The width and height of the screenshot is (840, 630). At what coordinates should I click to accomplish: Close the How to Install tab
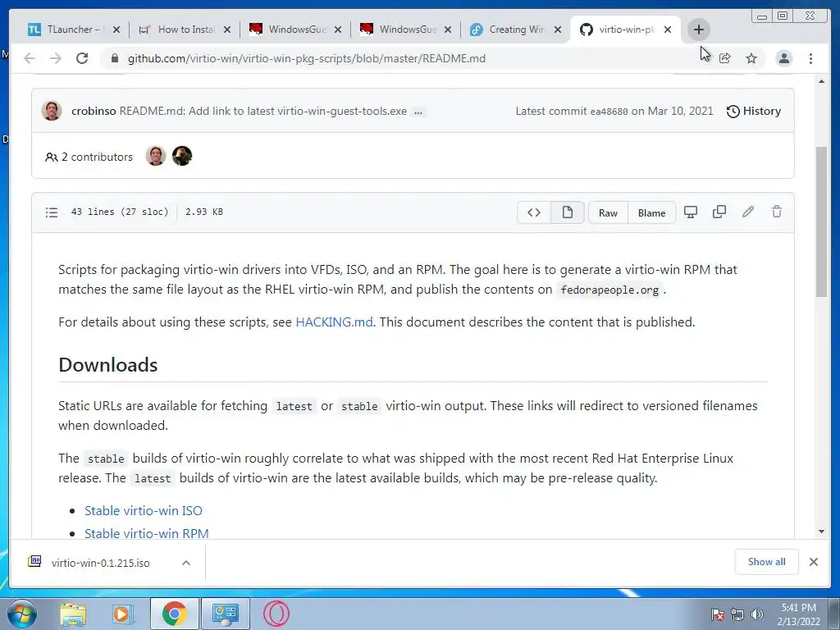coord(227,30)
